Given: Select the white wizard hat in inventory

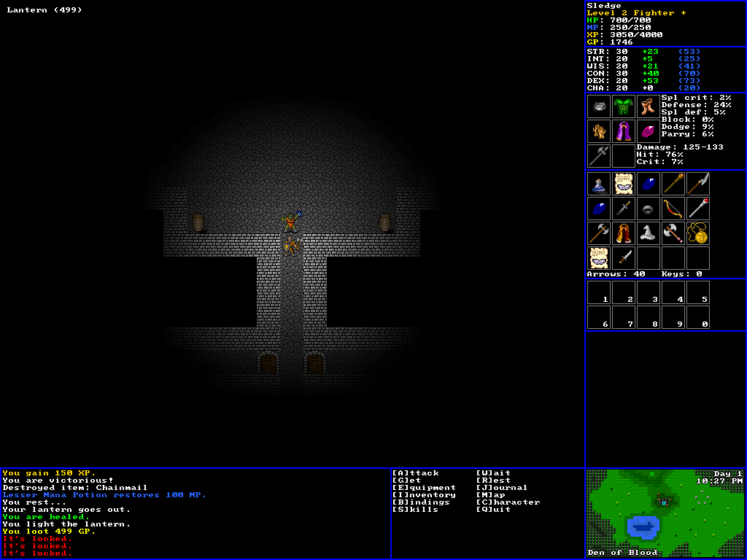Looking at the screenshot, I should coord(649,233).
